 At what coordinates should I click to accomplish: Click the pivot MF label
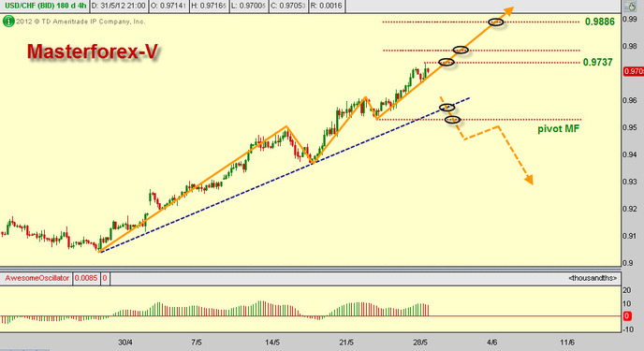click(x=559, y=129)
